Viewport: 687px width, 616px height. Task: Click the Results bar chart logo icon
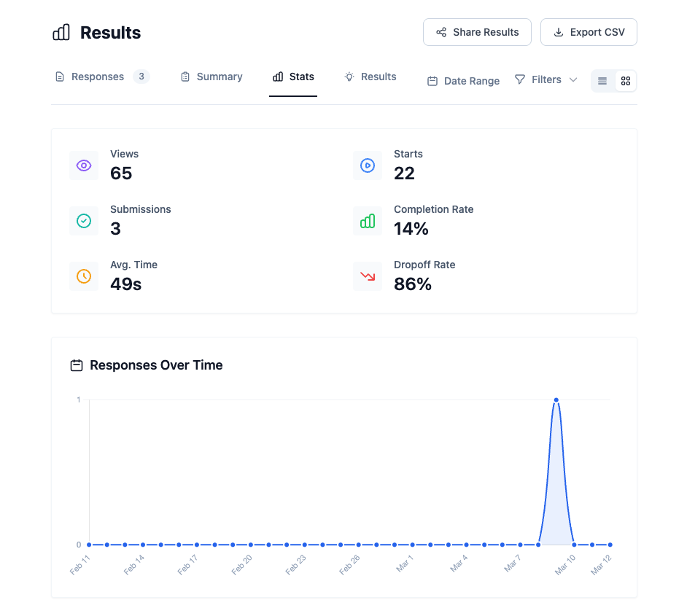(61, 33)
